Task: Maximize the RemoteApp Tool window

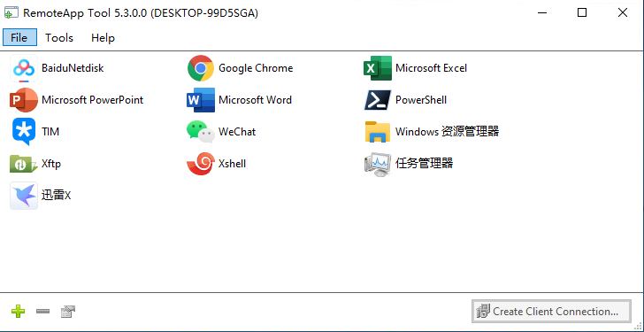Action: (x=582, y=12)
